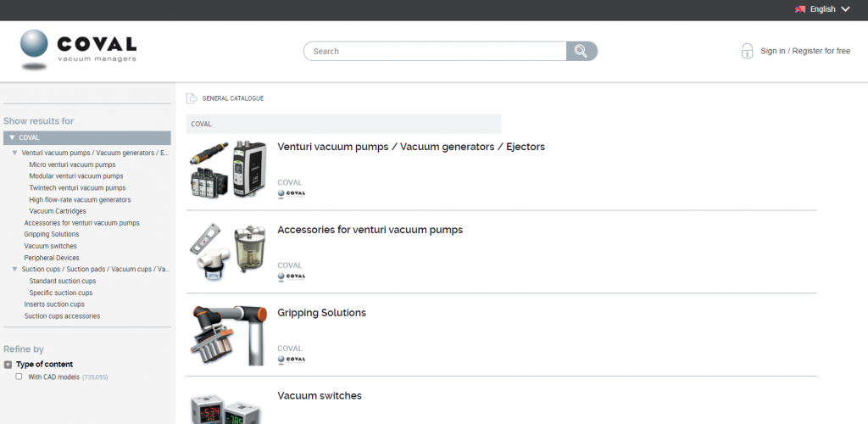868x424 pixels.
Task: Click the padlock sign-in icon
Action: pyautogui.click(x=747, y=51)
